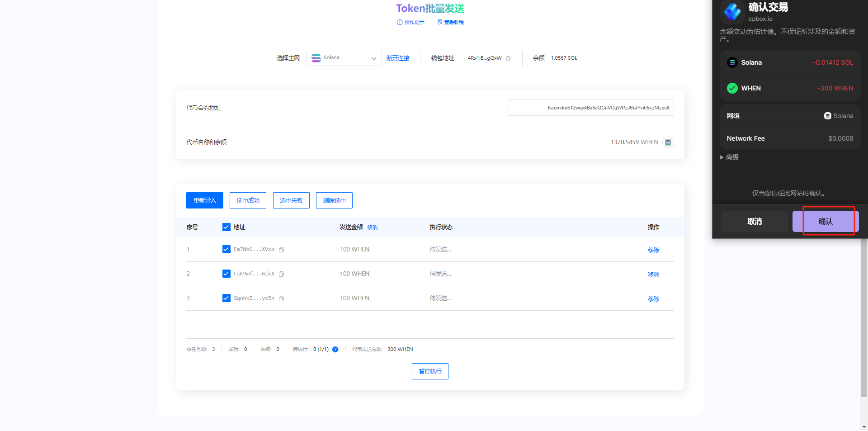This screenshot has height=431, width=868.
Task: Click the 取消 cancel button
Action: pos(755,221)
